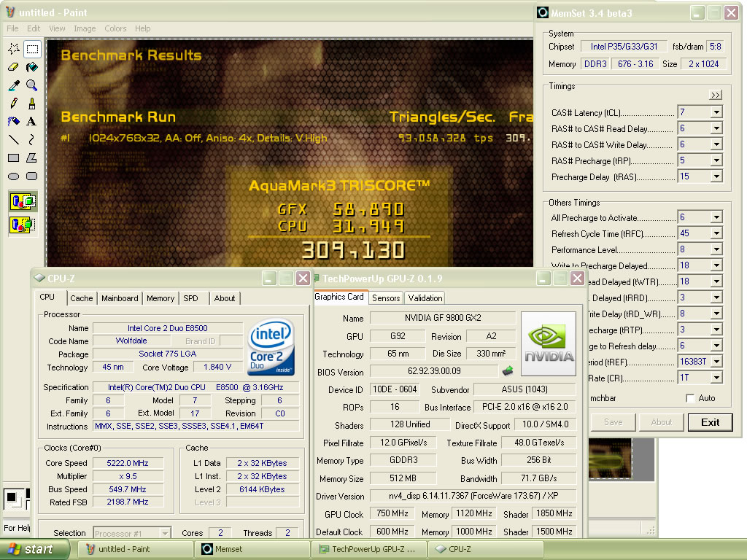This screenshot has width=747, height=560.
Task: Choose the transparent selection option in Paint
Action: pos(23,225)
